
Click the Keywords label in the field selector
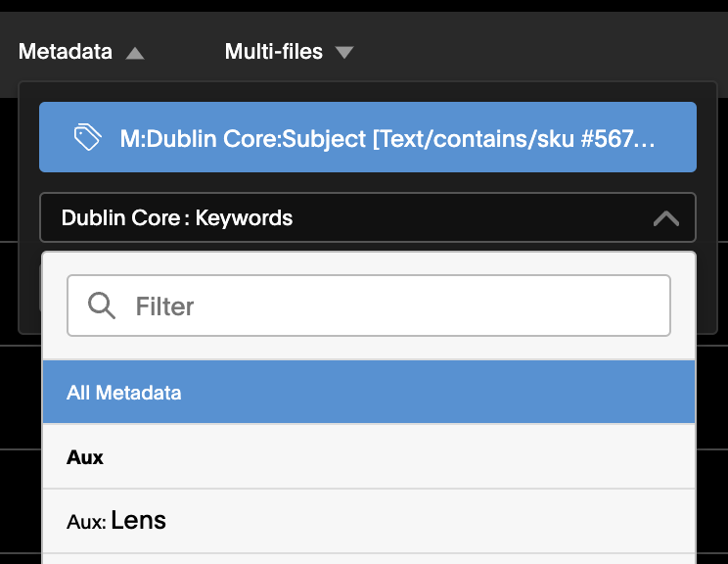pyautogui.click(x=244, y=218)
